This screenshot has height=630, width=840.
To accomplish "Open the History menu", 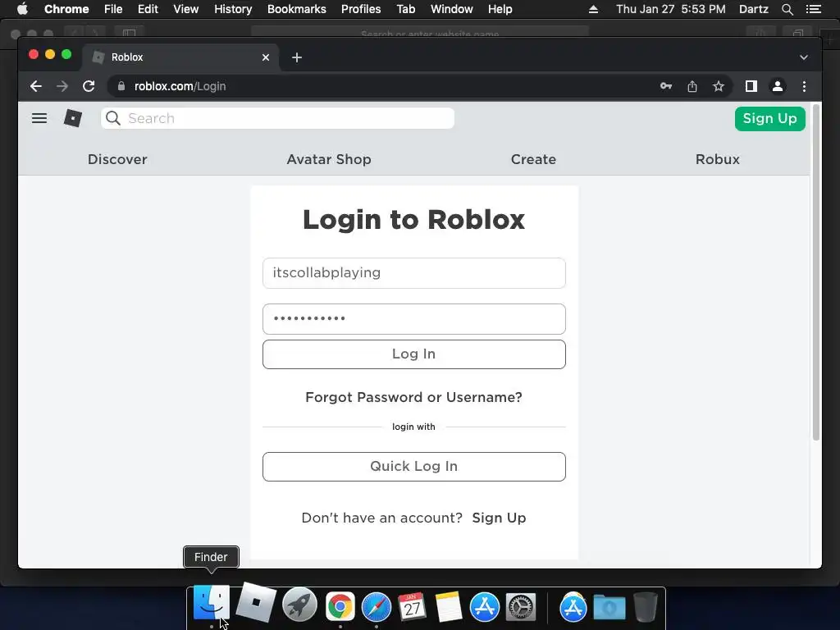I will click(233, 9).
